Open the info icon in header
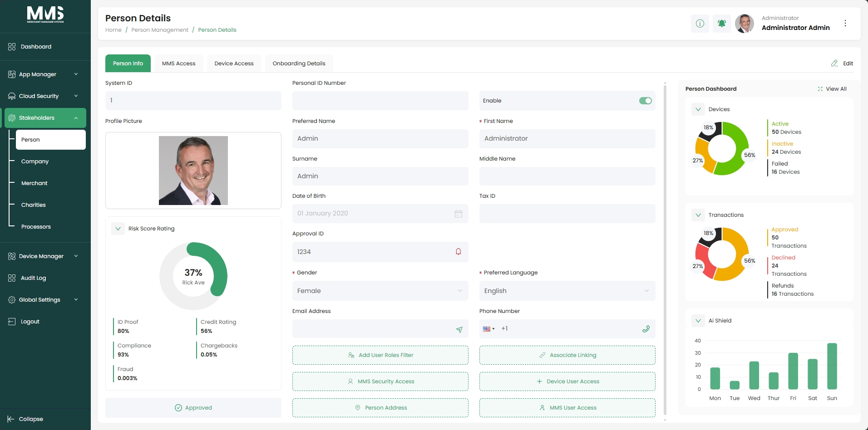Screen dimensions: 868x430 [x=700, y=23]
